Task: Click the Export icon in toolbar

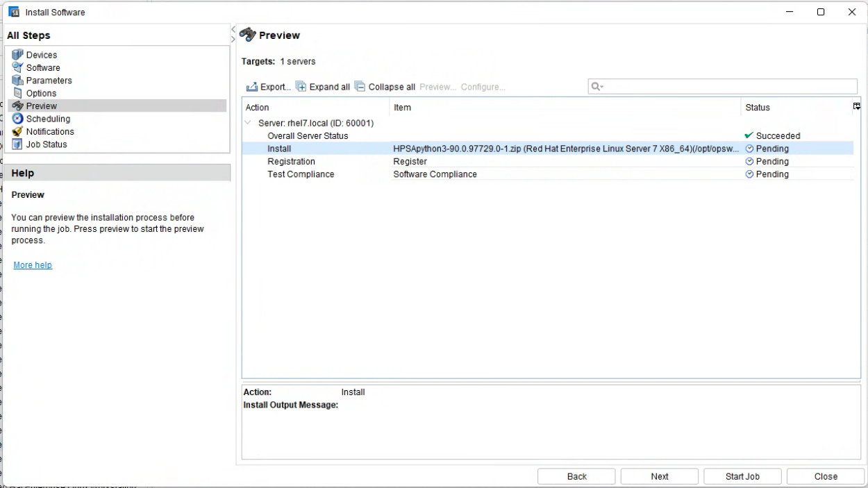Action: coord(252,87)
